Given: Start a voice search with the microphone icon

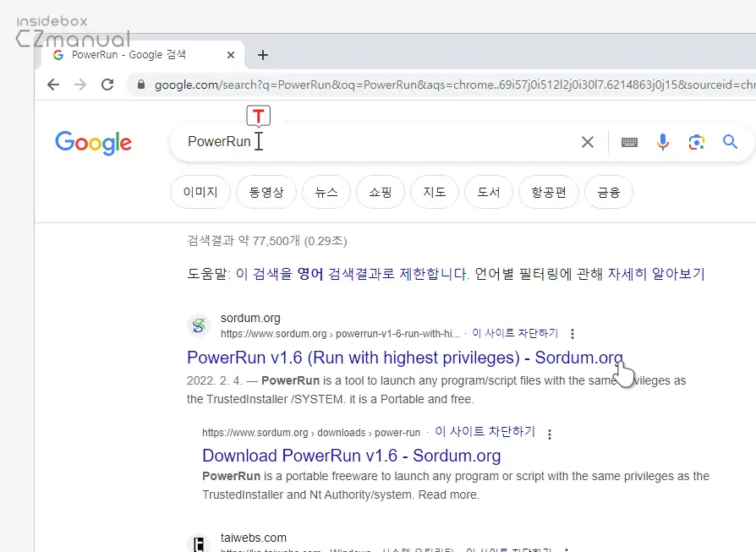Looking at the screenshot, I should [x=663, y=142].
